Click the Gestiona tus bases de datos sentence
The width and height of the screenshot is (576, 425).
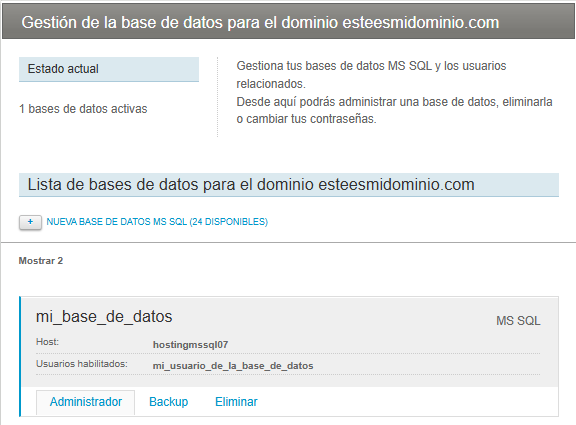click(x=371, y=75)
